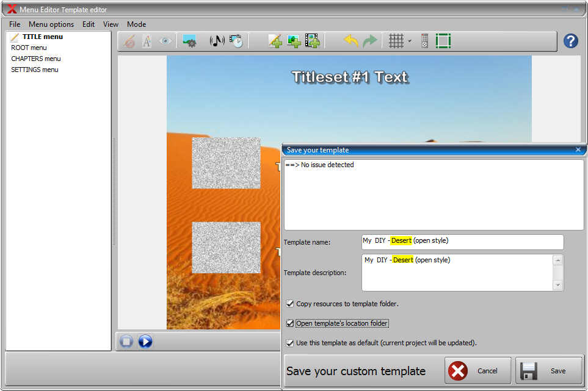This screenshot has width=588, height=391.
Task: Open the menu audio music note icon
Action: tap(217, 41)
